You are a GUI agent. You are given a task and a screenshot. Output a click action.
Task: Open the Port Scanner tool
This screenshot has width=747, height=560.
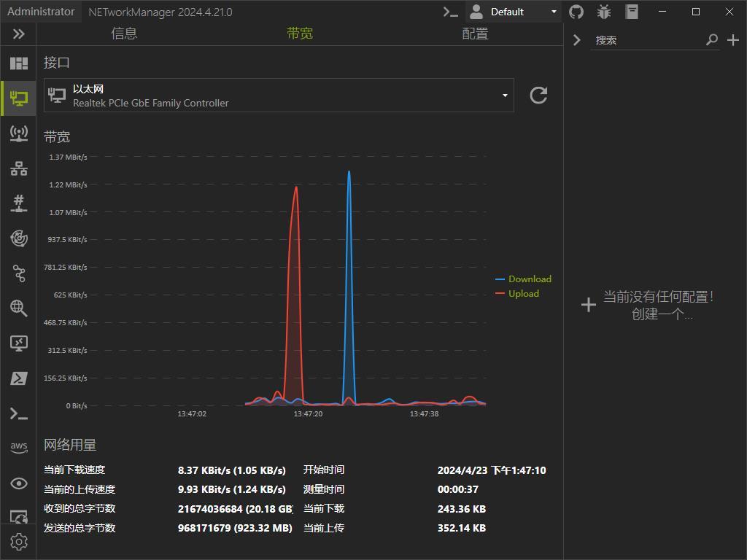tap(18, 203)
